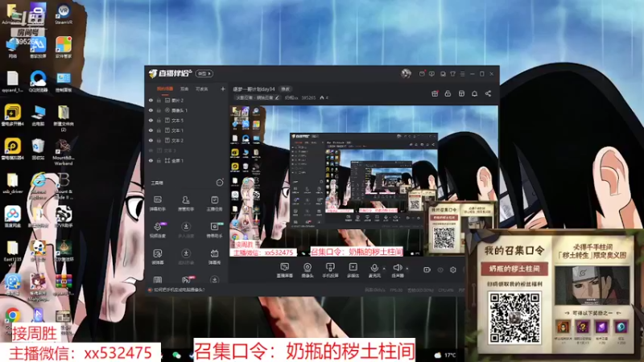Open the notification bell
Viewport: 644px width, 362px height.
474,93
